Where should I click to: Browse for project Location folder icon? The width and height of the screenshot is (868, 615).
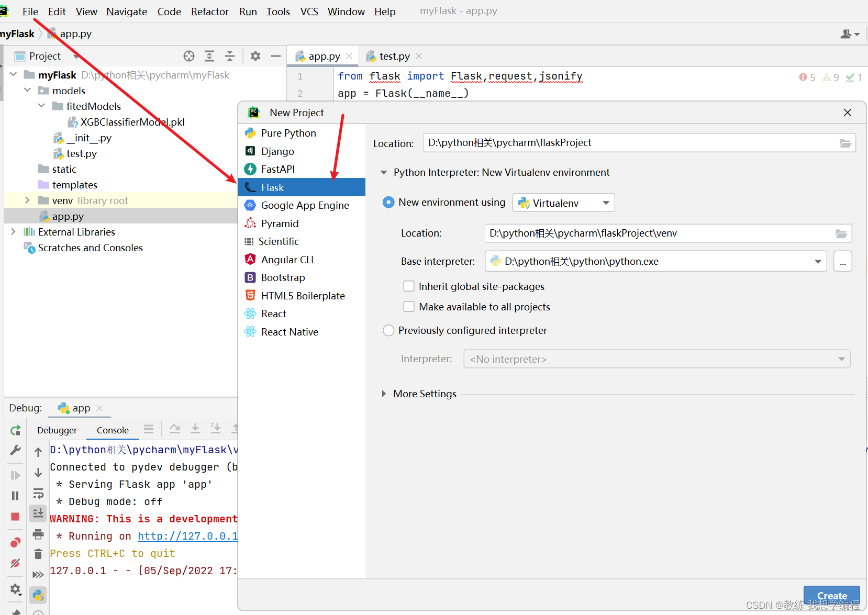[x=845, y=143]
